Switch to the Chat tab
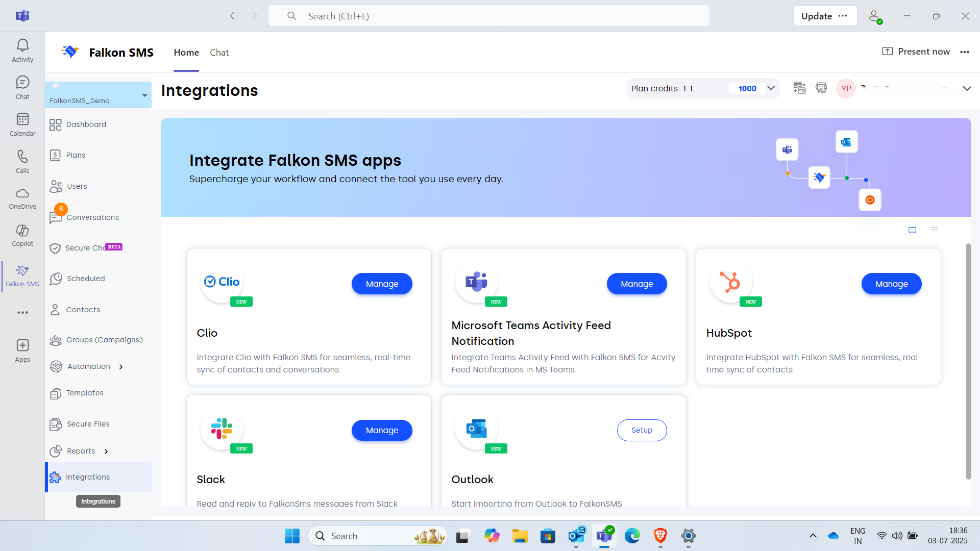The height and width of the screenshot is (551, 980). [219, 53]
